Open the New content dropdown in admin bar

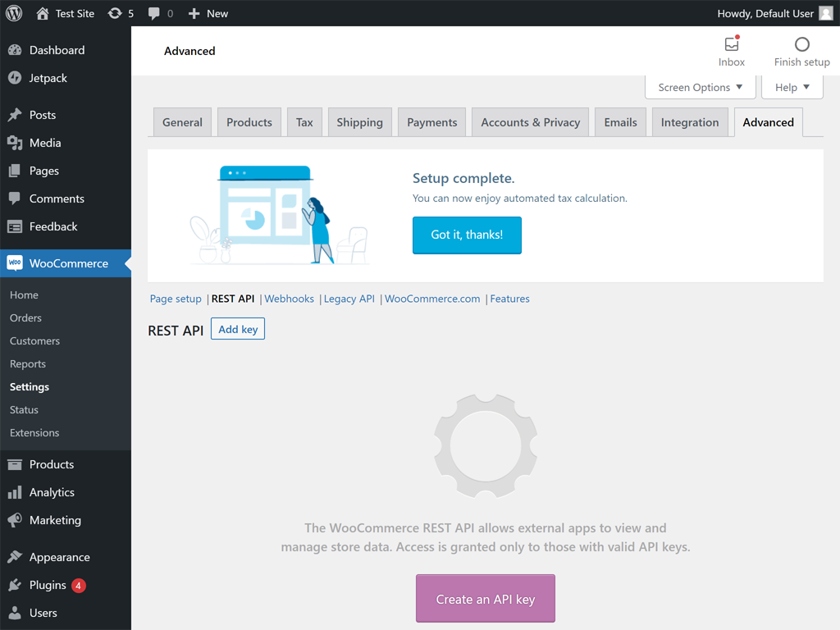pos(208,13)
